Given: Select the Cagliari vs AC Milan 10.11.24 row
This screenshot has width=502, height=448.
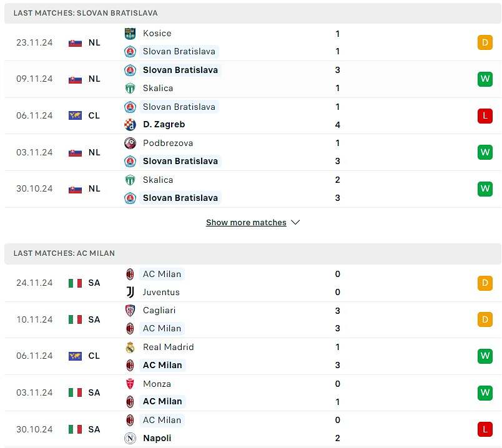Looking at the screenshot, I should click(x=253, y=319).
